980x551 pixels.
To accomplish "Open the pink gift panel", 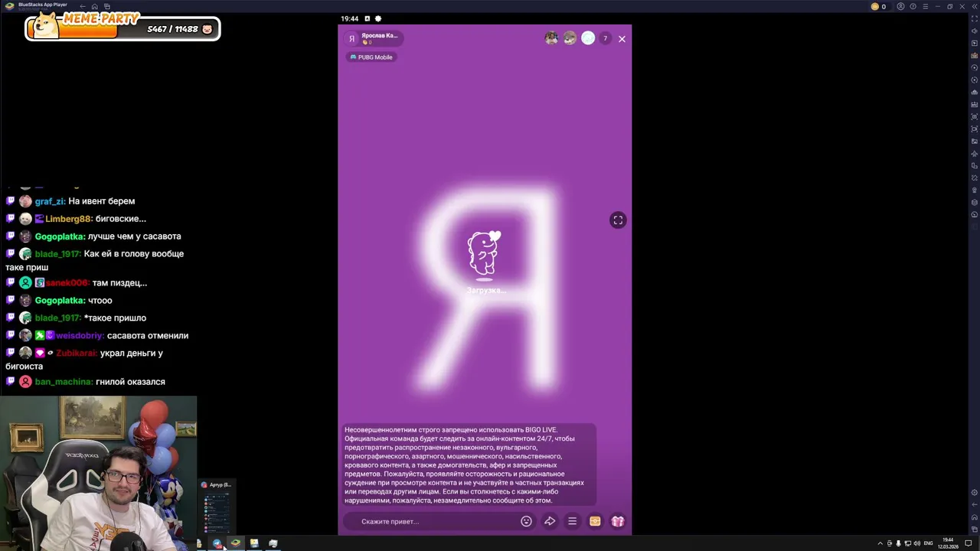I will pos(618,521).
